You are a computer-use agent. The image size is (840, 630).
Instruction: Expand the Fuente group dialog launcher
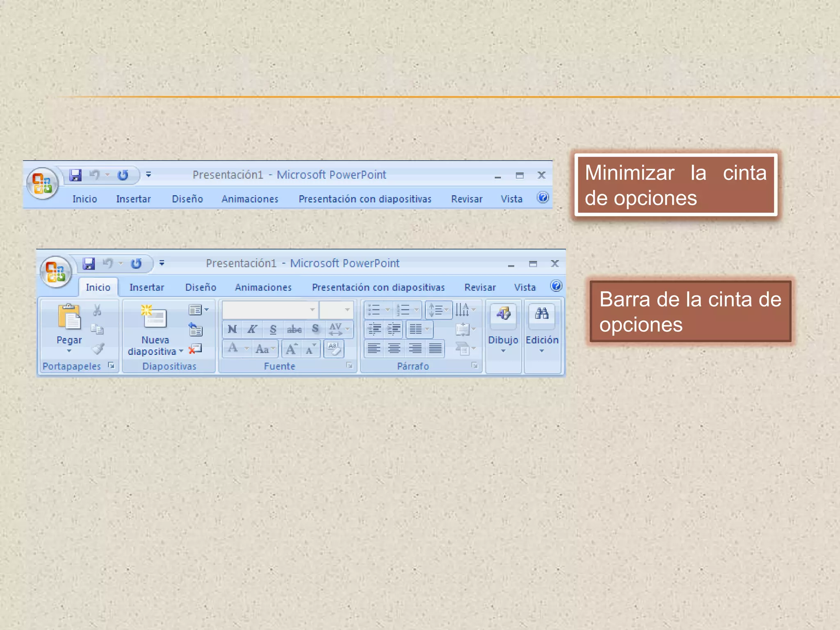tap(349, 365)
